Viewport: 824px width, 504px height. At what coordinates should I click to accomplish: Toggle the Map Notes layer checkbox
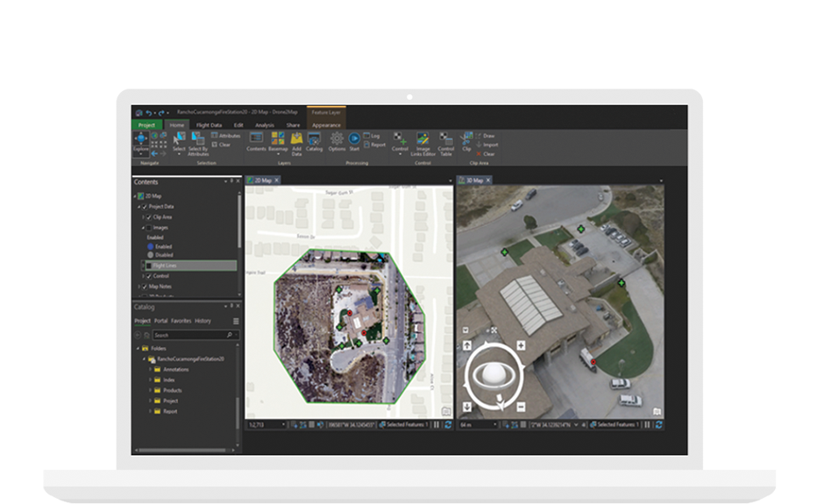click(x=145, y=287)
